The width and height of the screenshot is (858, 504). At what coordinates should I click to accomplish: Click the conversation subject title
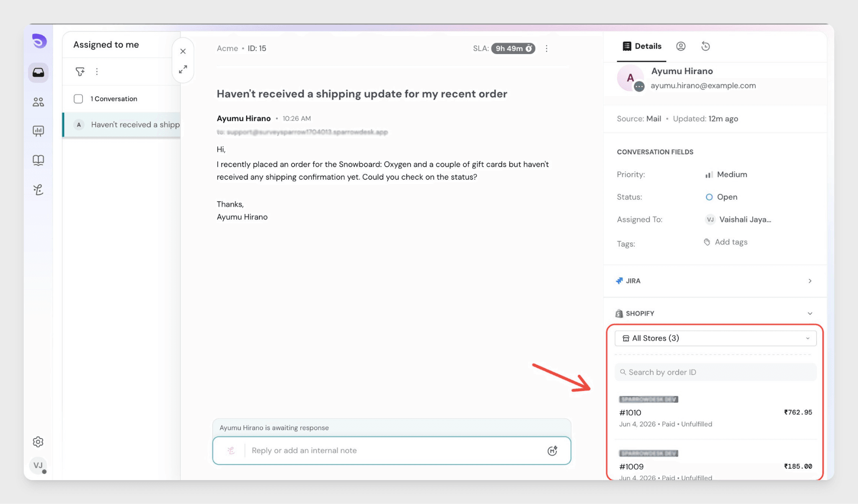click(x=362, y=94)
